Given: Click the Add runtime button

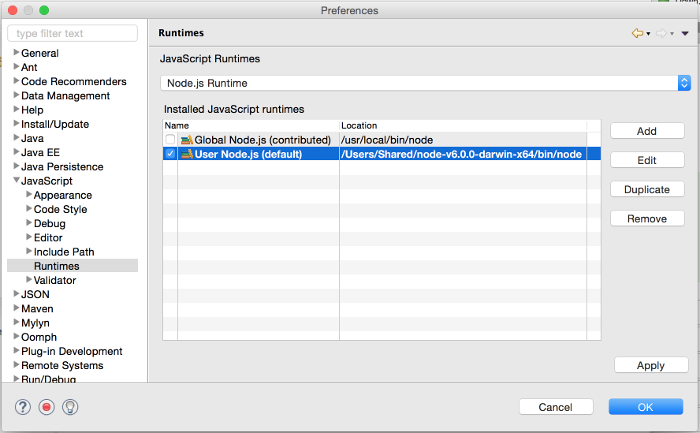Looking at the screenshot, I should pyautogui.click(x=647, y=131).
